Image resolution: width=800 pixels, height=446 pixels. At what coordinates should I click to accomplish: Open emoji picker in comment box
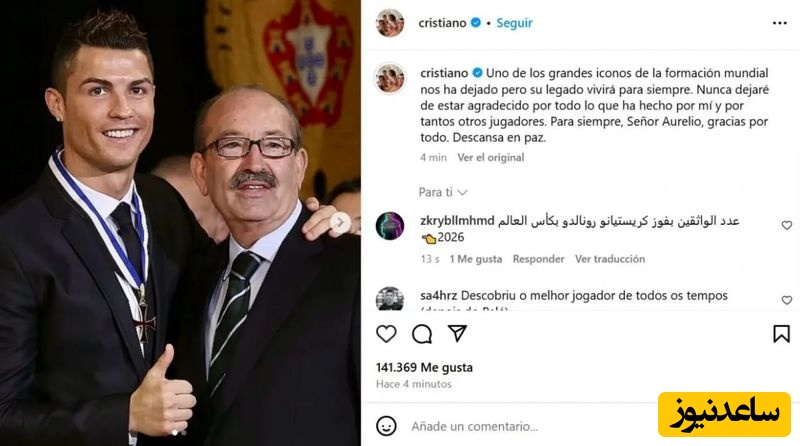coord(386,426)
